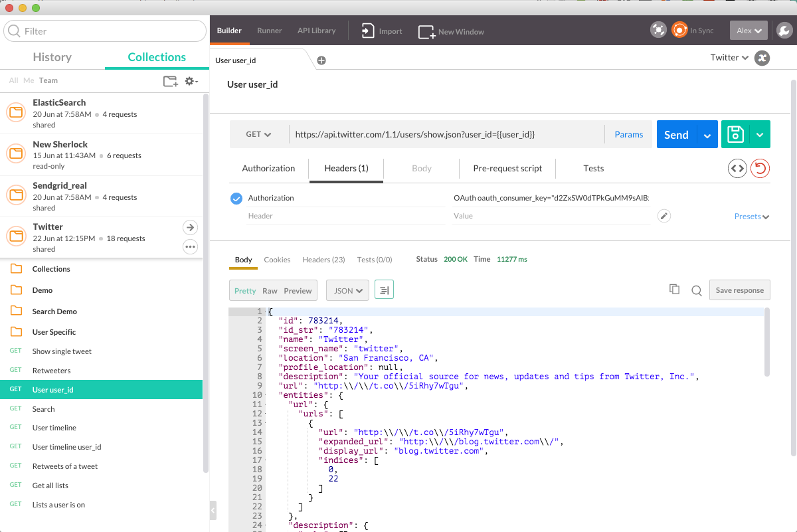Switch the response view to Preview
The width and height of the screenshot is (797, 532).
pyautogui.click(x=298, y=291)
